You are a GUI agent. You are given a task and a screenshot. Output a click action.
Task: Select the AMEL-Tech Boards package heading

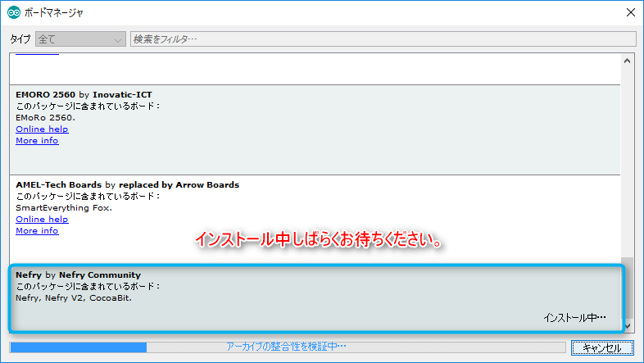[127, 185]
